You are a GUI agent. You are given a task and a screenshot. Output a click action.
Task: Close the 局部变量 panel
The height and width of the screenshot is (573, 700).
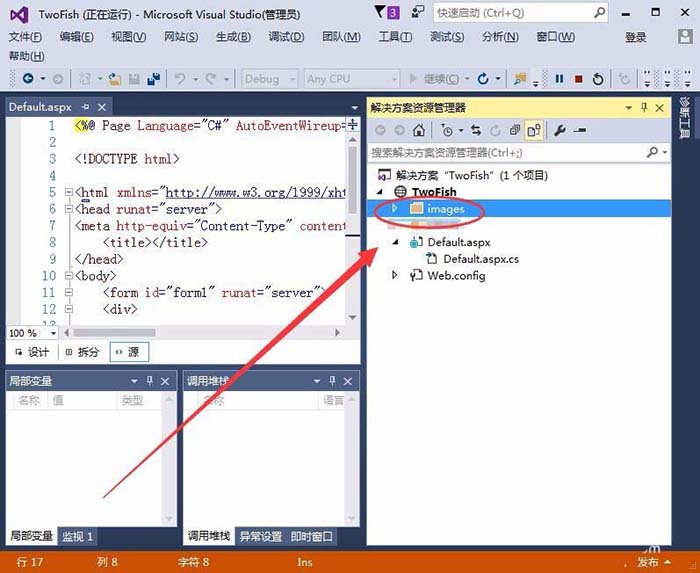coord(165,381)
